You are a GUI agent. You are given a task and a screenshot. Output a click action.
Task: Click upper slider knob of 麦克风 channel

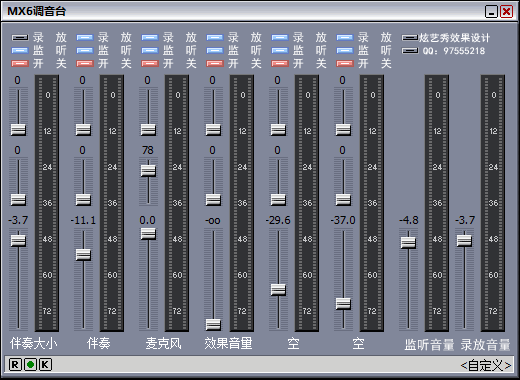coord(148,130)
